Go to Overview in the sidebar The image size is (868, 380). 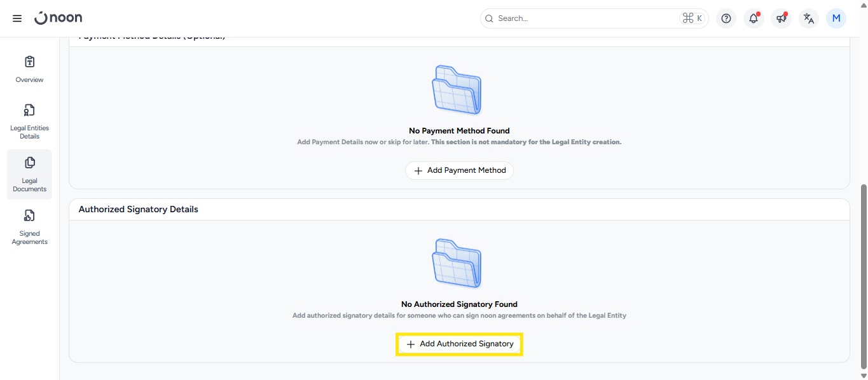(x=29, y=69)
